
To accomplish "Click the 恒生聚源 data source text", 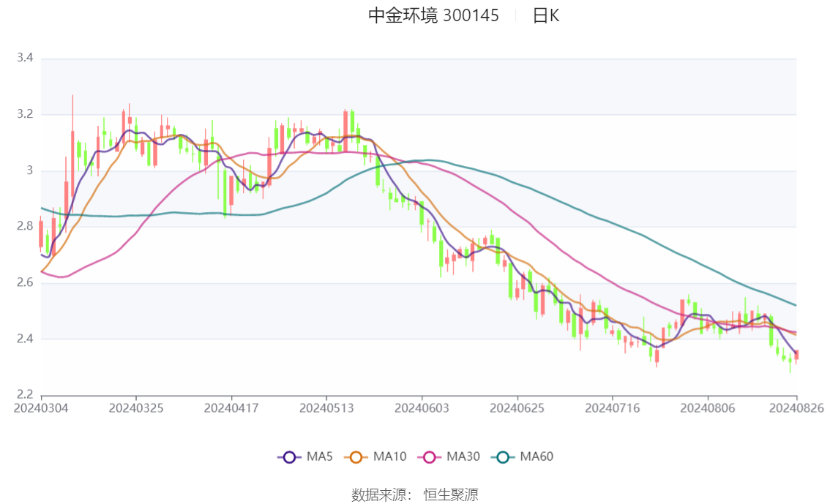I will tap(451, 495).
